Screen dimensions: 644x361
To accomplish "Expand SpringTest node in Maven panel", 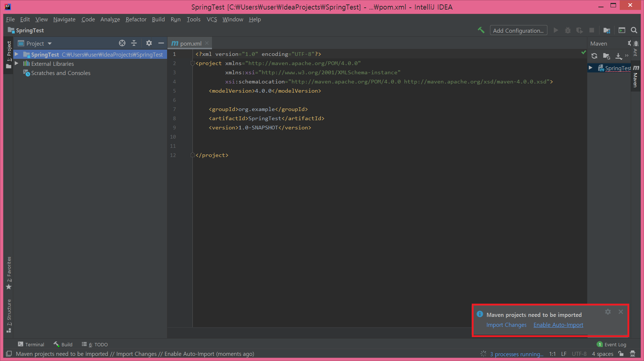I will [591, 68].
